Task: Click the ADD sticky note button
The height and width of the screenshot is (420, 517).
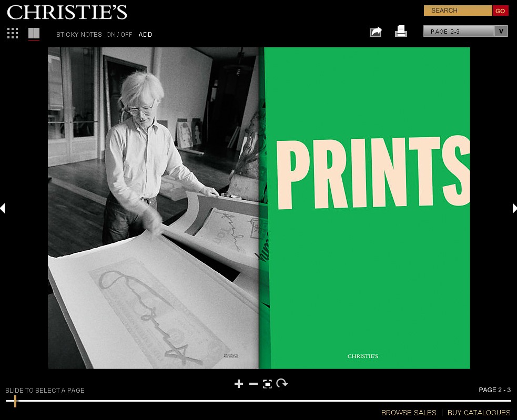Action: pos(145,35)
